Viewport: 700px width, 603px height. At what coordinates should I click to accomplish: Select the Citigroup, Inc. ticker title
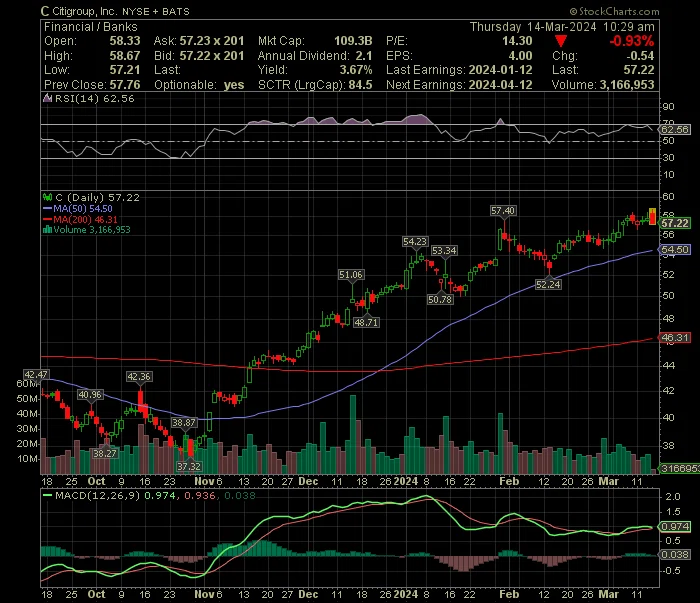(115, 11)
